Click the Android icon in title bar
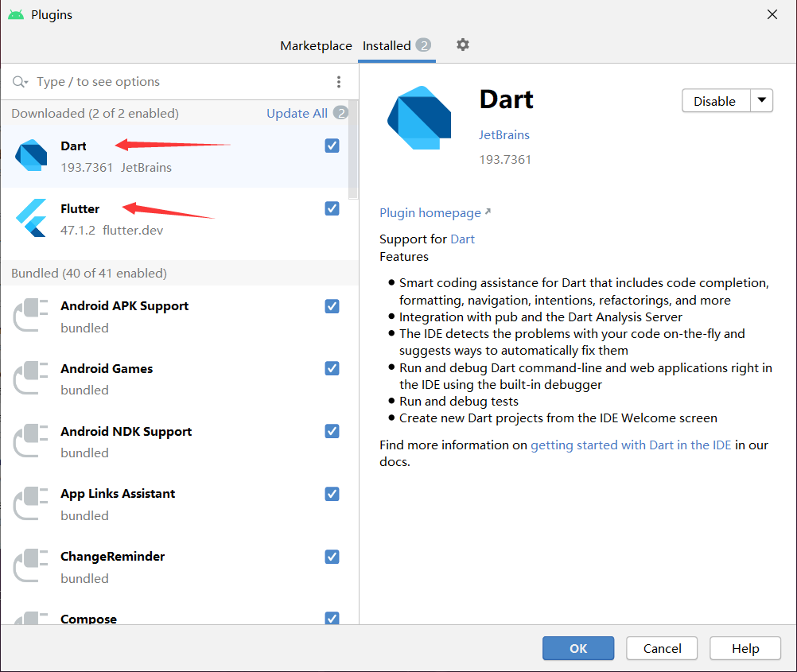The width and height of the screenshot is (797, 672). (16, 14)
